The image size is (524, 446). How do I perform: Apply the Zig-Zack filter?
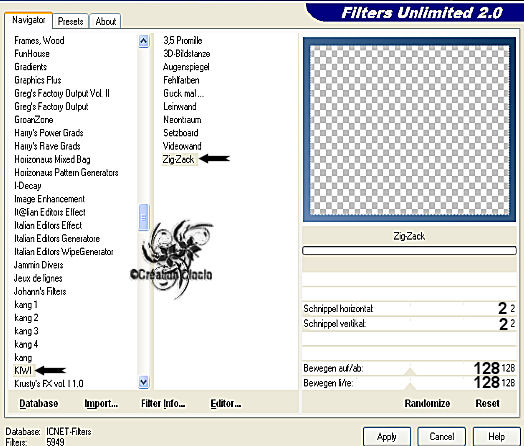click(x=387, y=437)
